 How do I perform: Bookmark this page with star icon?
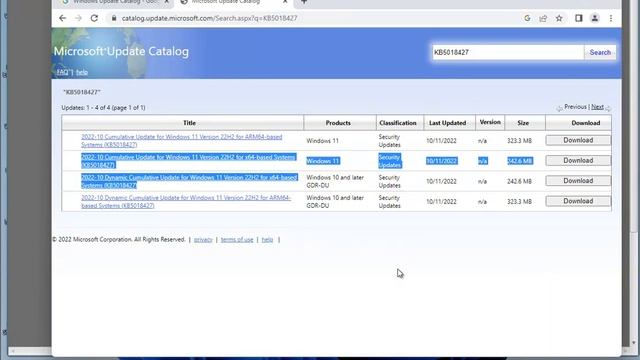point(559,18)
